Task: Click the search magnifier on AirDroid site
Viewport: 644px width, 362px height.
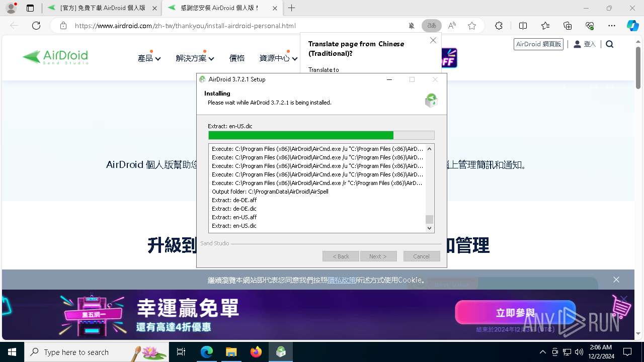Action: (610, 44)
